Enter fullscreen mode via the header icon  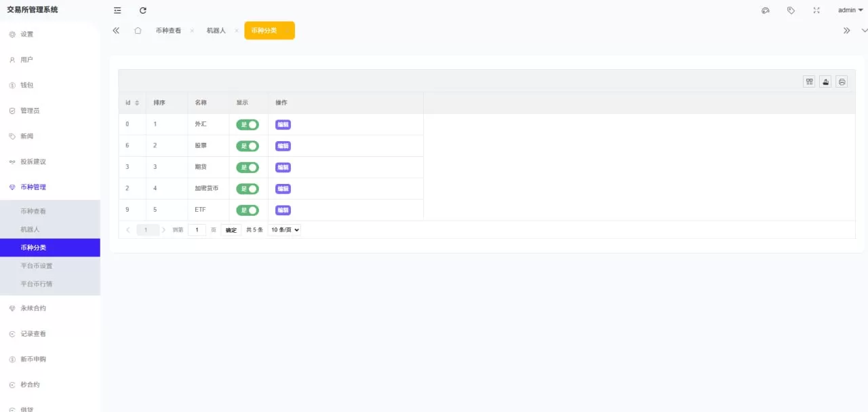pos(816,10)
